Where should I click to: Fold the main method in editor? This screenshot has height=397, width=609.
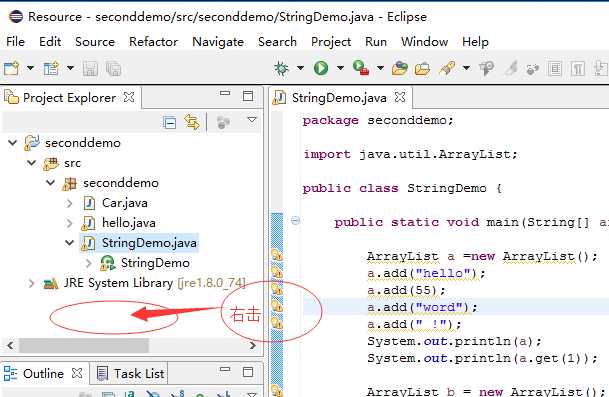click(x=296, y=221)
